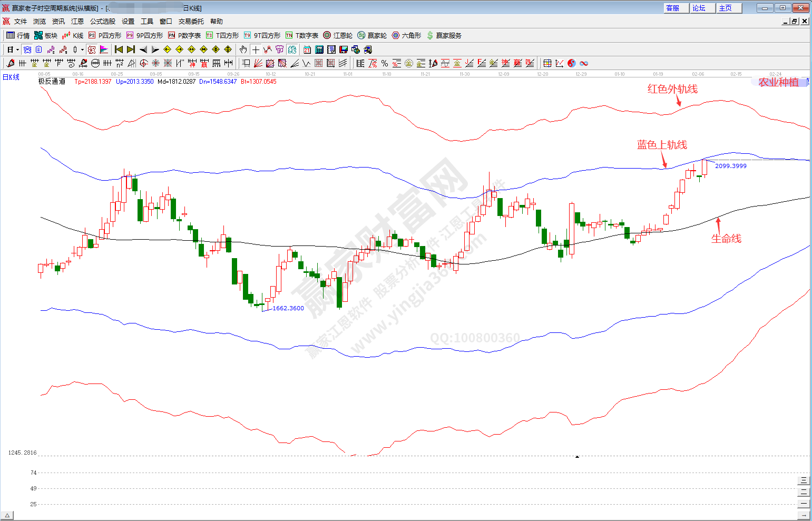This screenshot has width=812, height=521.
Task: Click the calculator icon in toolbar
Action: [319, 50]
